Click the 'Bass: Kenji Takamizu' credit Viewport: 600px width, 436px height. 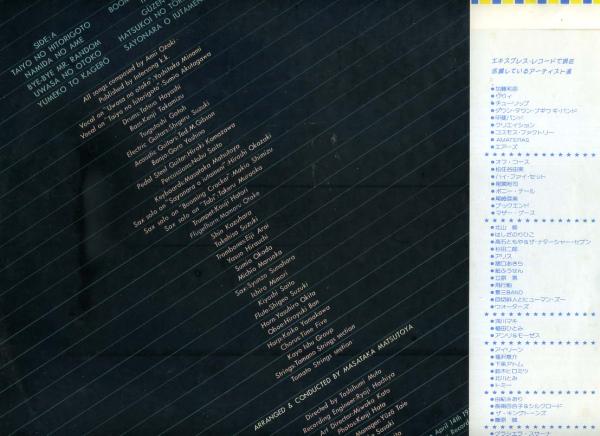(x=157, y=112)
